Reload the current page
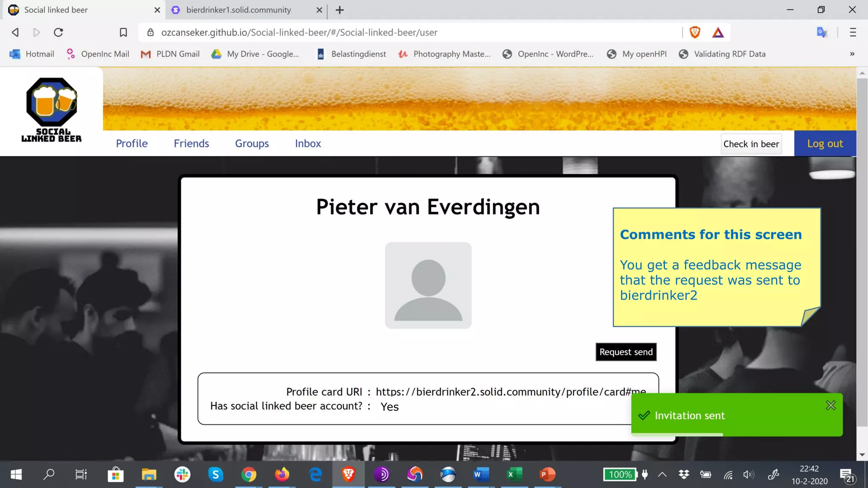 click(x=58, y=32)
